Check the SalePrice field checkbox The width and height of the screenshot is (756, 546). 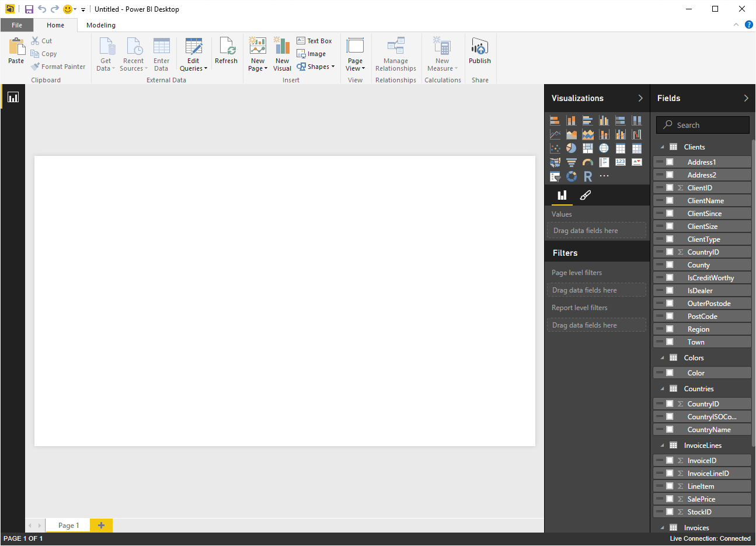coord(670,499)
